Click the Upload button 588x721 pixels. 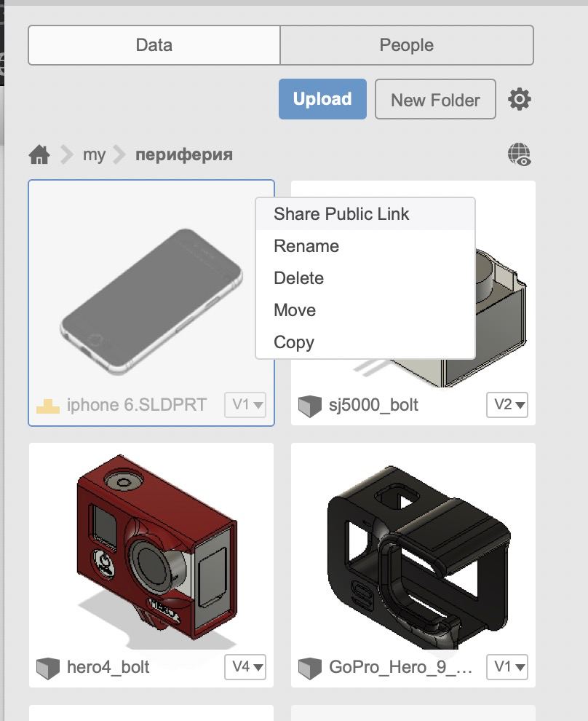click(322, 99)
